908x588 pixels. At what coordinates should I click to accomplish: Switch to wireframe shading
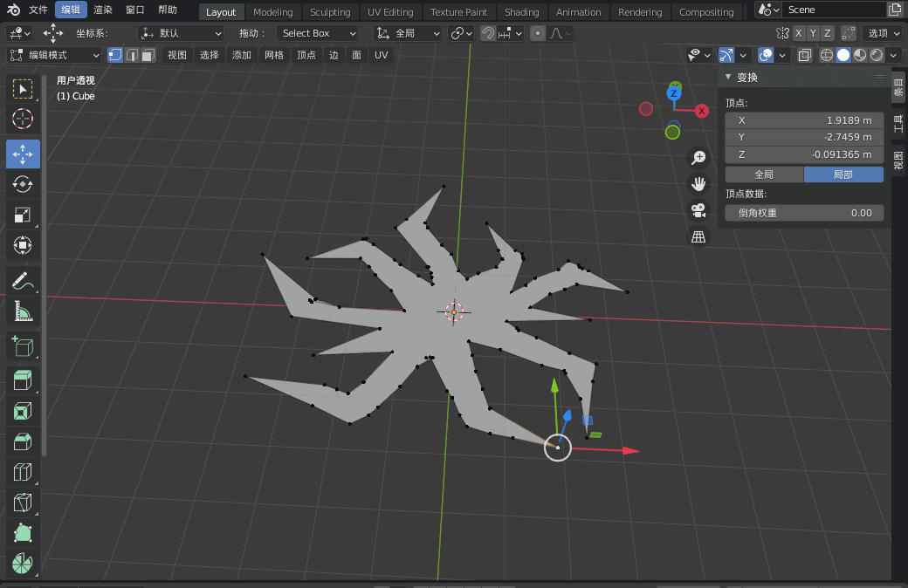tap(827, 55)
